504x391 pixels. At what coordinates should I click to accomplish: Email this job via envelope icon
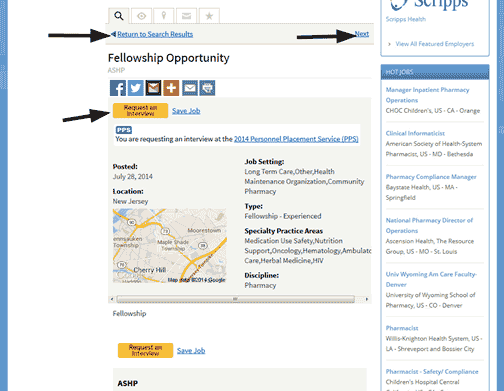(x=190, y=88)
